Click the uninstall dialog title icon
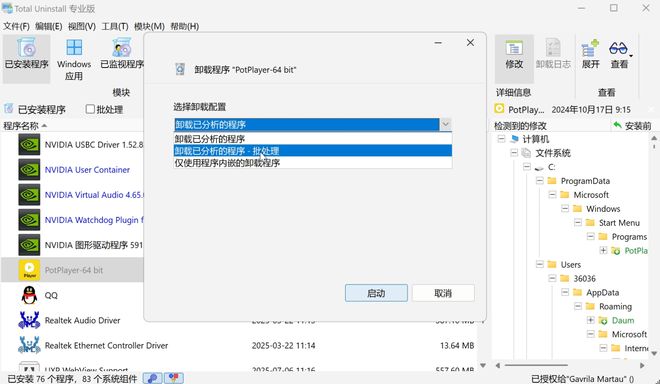660x384 pixels. pos(180,69)
